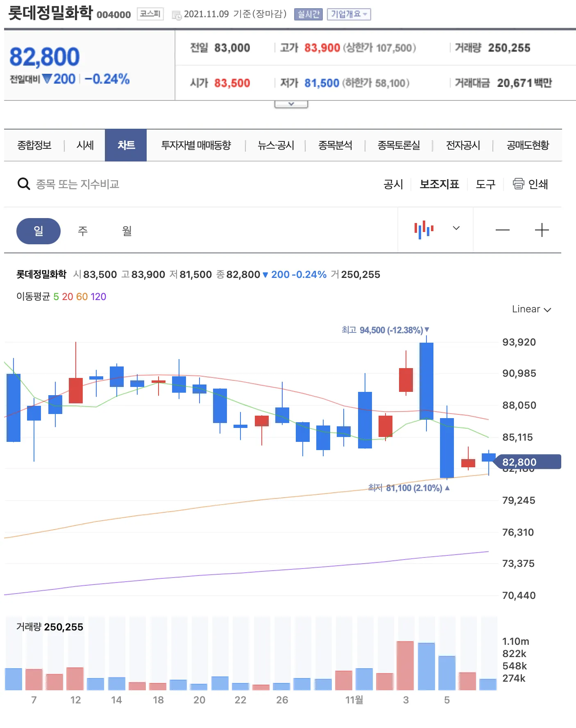Click the 롯데정밀화학 stock title

(x=51, y=13)
